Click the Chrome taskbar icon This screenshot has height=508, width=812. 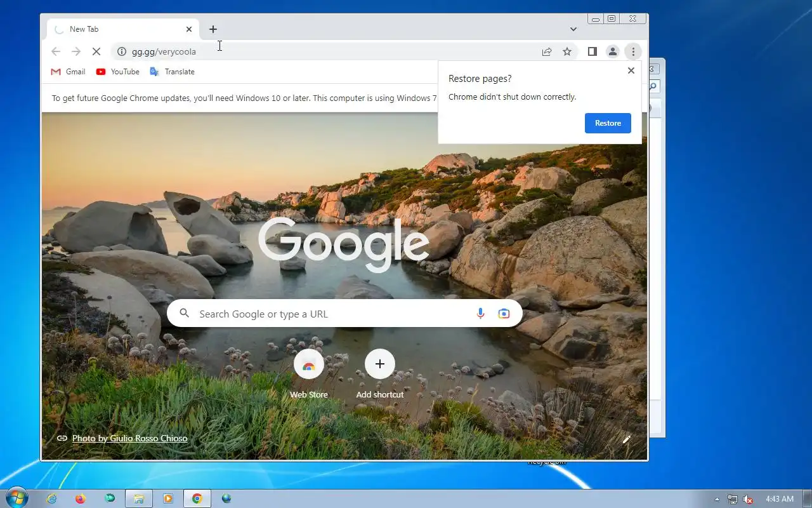point(197,499)
